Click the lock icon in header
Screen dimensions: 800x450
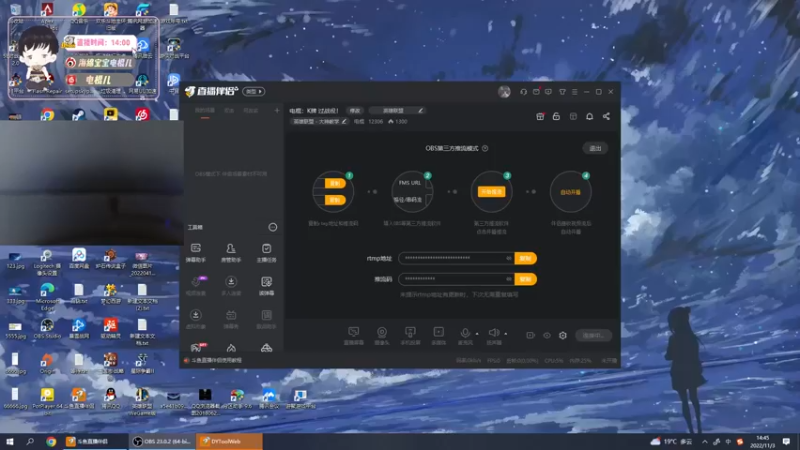point(556,116)
